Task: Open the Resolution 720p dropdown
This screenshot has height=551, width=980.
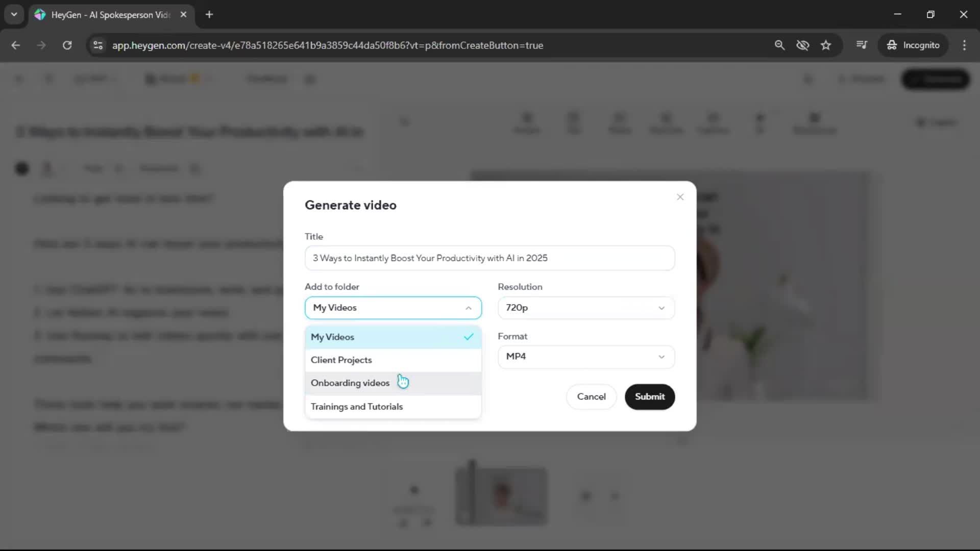Action: [585, 308]
